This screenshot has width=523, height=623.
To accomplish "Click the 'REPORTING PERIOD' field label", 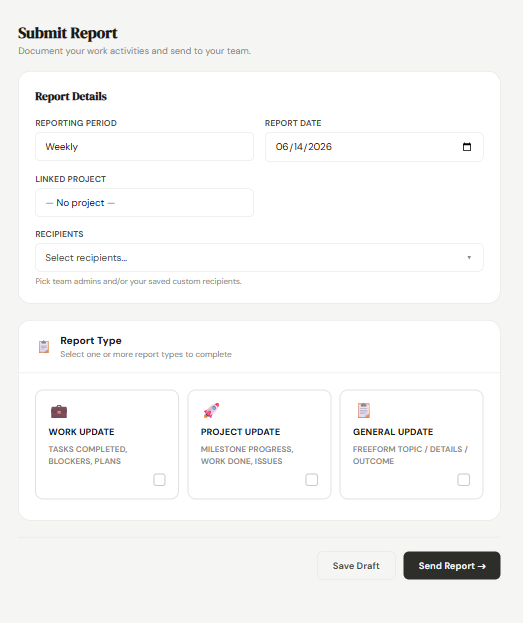I will click(x=76, y=123).
